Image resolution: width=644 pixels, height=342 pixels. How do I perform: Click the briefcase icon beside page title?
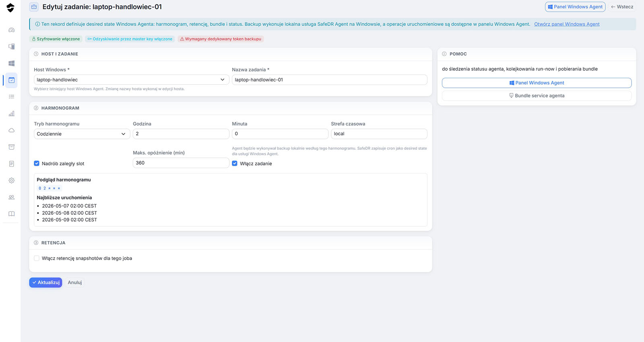tap(34, 7)
